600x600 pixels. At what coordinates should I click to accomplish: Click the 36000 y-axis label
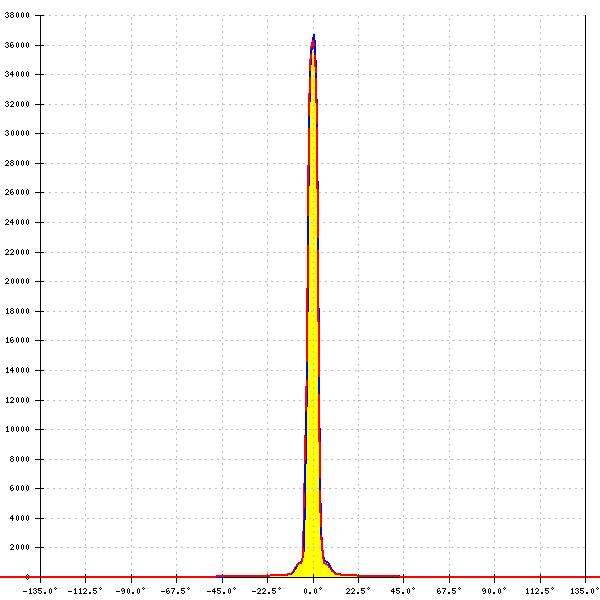(17, 45)
